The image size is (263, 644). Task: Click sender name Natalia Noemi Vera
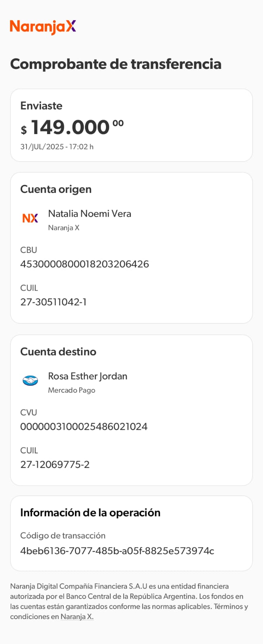pos(89,213)
